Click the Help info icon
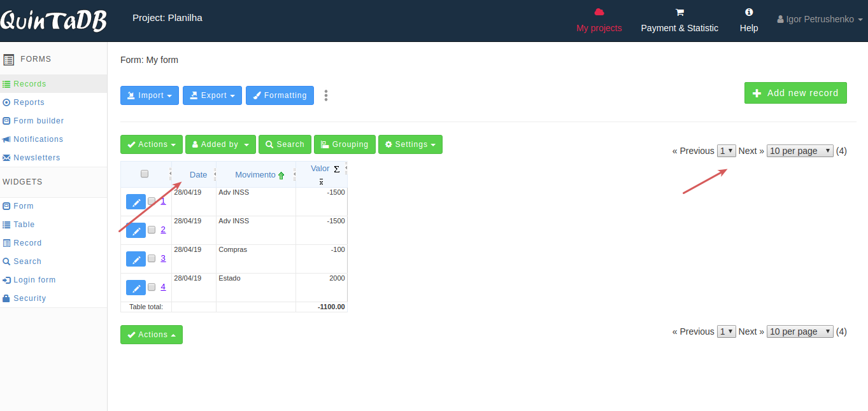The height and width of the screenshot is (411, 868). [749, 12]
